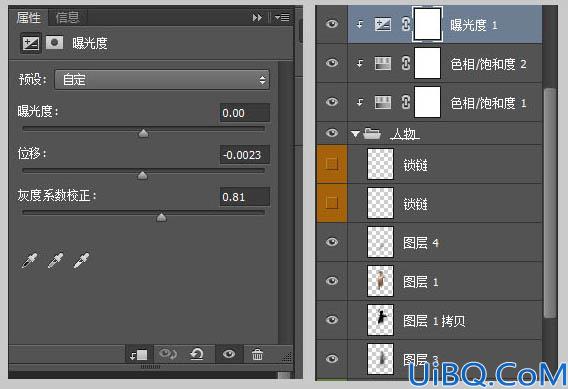Hide 图层 3

click(x=332, y=359)
